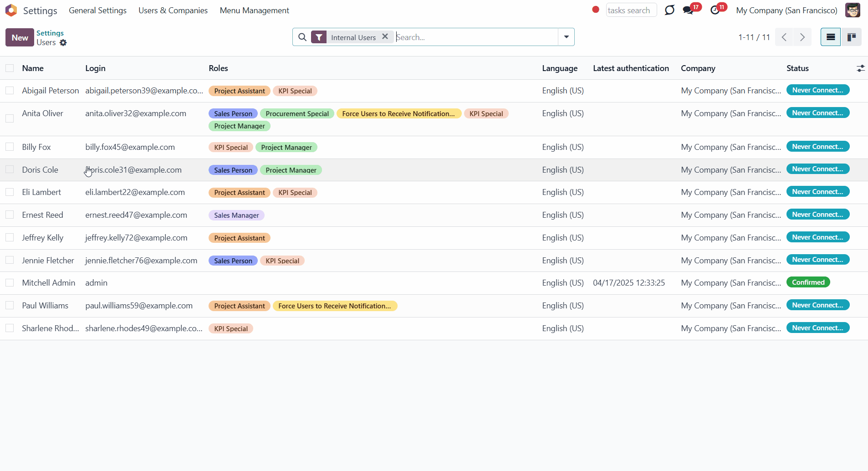
Task: Open Users gear actions menu
Action: click(x=63, y=43)
